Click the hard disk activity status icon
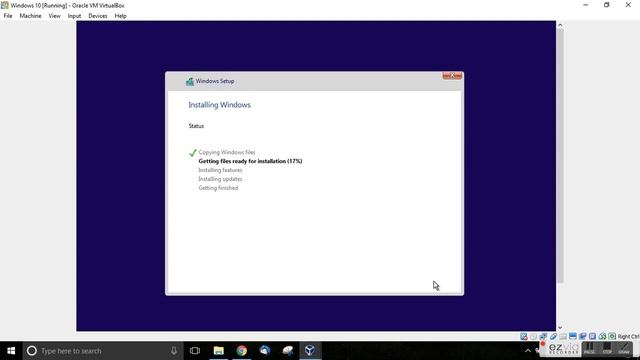Viewport: 640px width, 360px height. (x=524, y=336)
